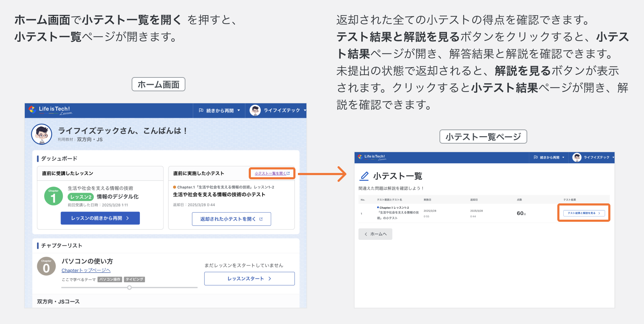Click the テスト結果と解説を見る button

tap(583, 213)
